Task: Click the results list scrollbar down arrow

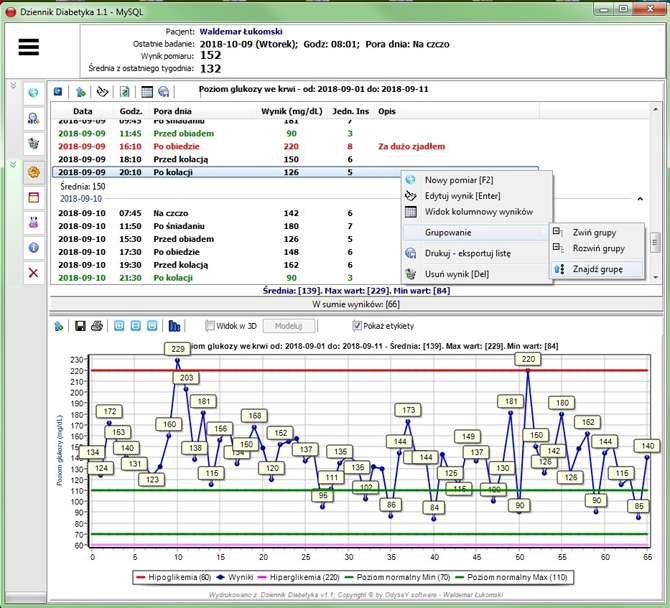Action: [655, 278]
